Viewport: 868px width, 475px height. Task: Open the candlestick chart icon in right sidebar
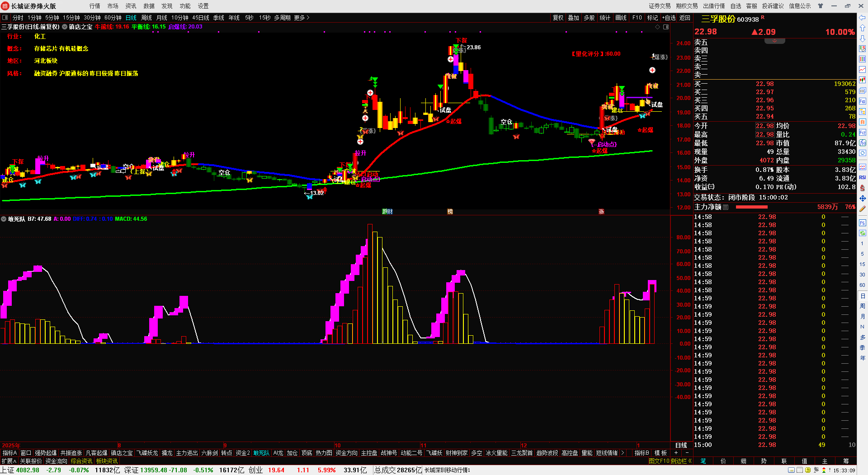tap(863, 80)
